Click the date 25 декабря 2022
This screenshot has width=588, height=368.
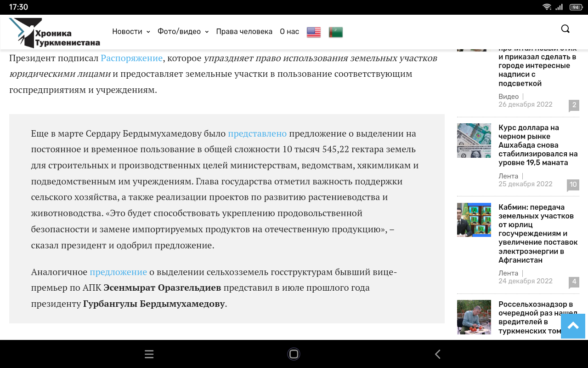click(526, 184)
